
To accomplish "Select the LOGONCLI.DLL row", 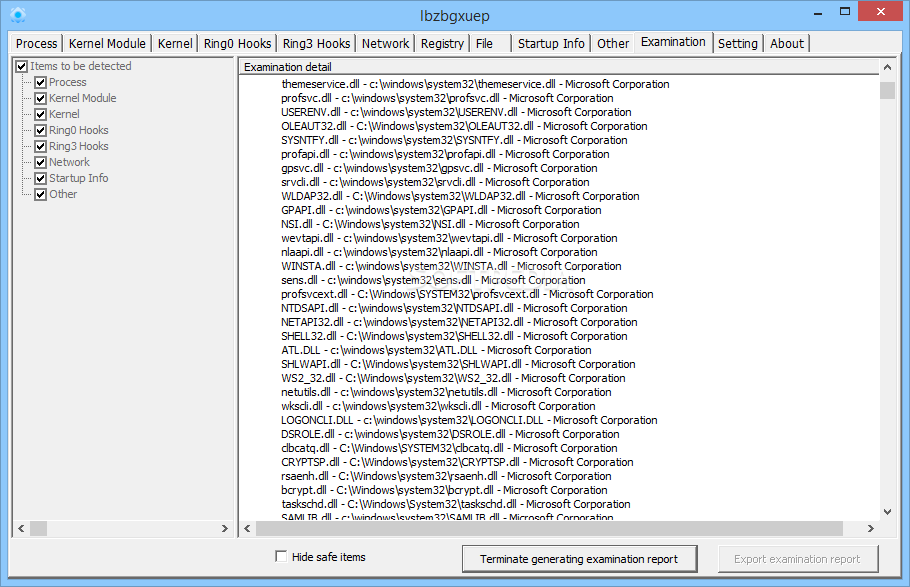I will coord(470,420).
